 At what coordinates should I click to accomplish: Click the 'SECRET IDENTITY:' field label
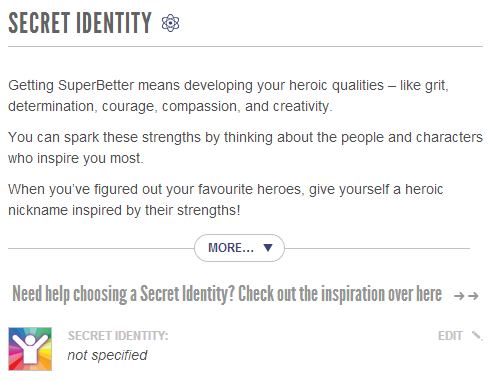pos(118,336)
